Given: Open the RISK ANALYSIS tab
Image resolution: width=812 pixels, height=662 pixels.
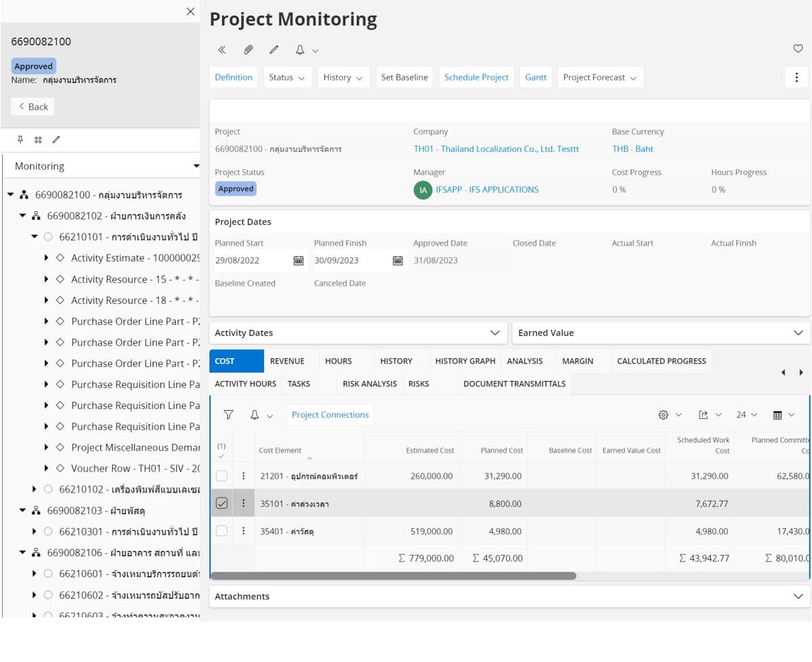Looking at the screenshot, I should (x=369, y=384).
